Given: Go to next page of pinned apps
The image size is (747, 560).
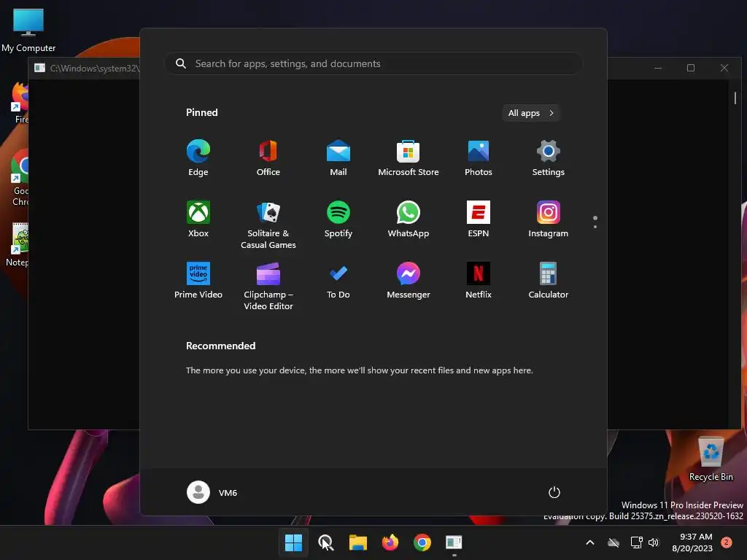Looking at the screenshot, I should [x=595, y=227].
